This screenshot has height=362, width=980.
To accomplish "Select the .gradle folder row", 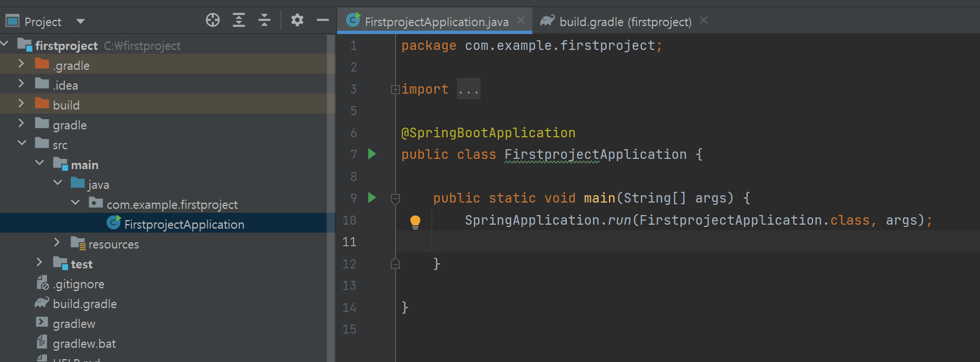I will click(163, 64).
